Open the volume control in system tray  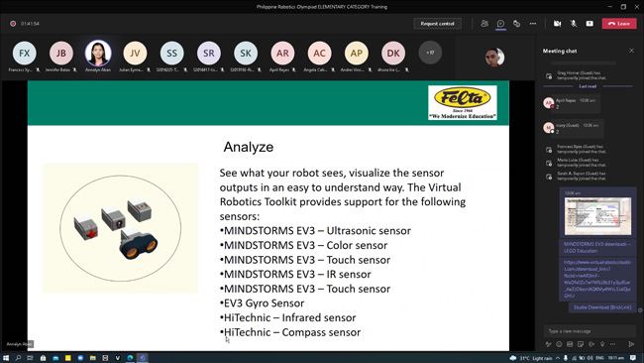coord(590,358)
